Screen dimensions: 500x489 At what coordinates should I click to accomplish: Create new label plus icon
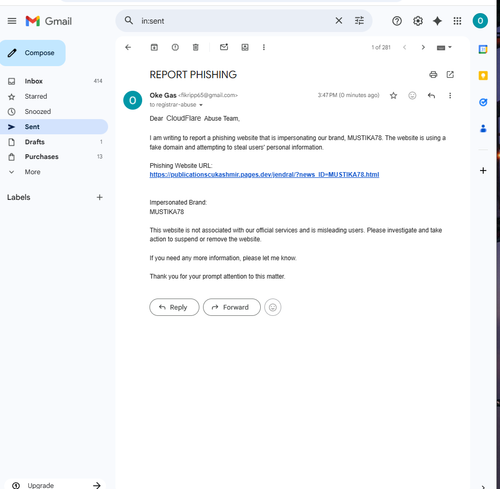(99, 197)
